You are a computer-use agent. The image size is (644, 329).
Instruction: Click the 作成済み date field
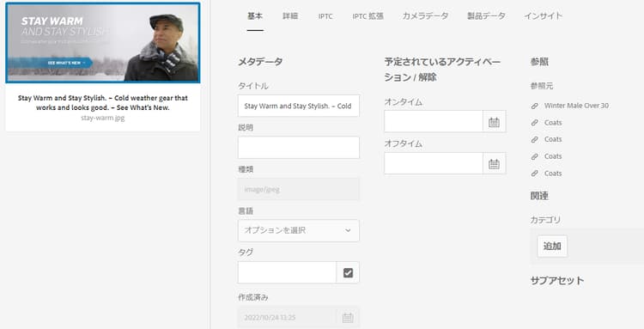coord(287,318)
